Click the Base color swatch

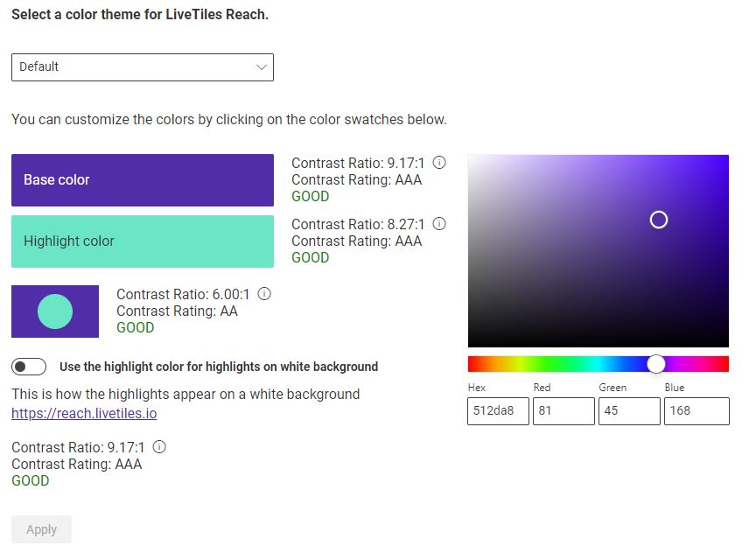tap(143, 180)
